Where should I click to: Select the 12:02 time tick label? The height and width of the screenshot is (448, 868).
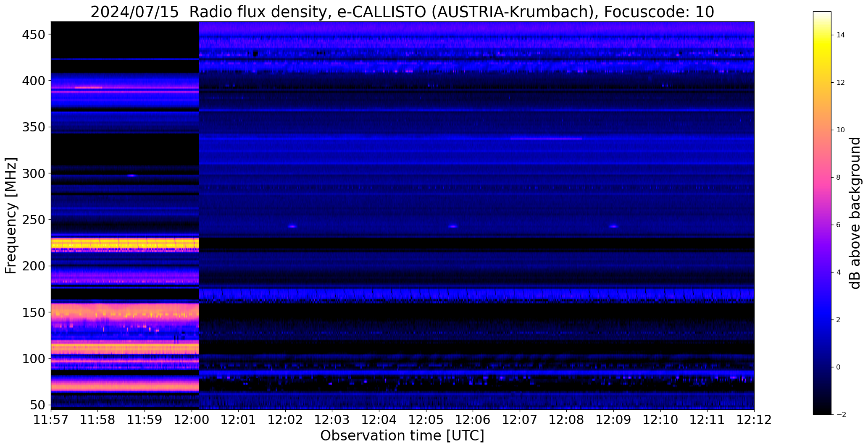(x=285, y=419)
